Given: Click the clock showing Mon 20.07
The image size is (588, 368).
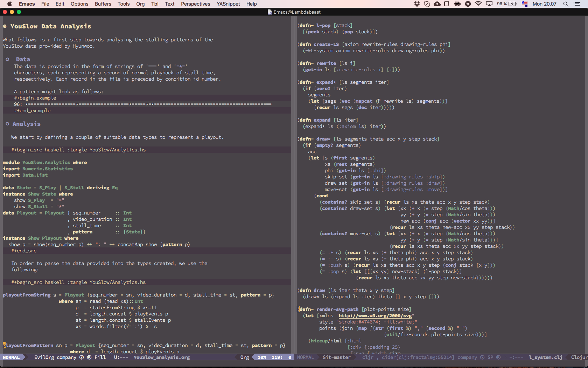Looking at the screenshot, I should [544, 4].
